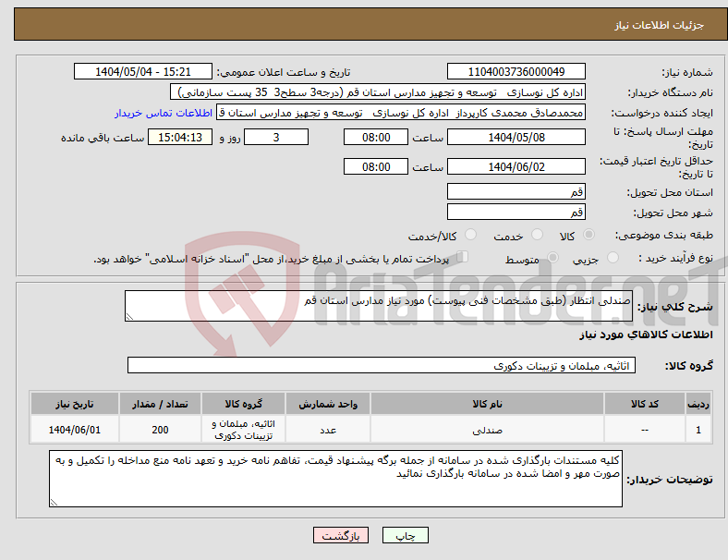Click the remaining time field 15:04:13
This screenshot has height=560, width=728.
180,138
